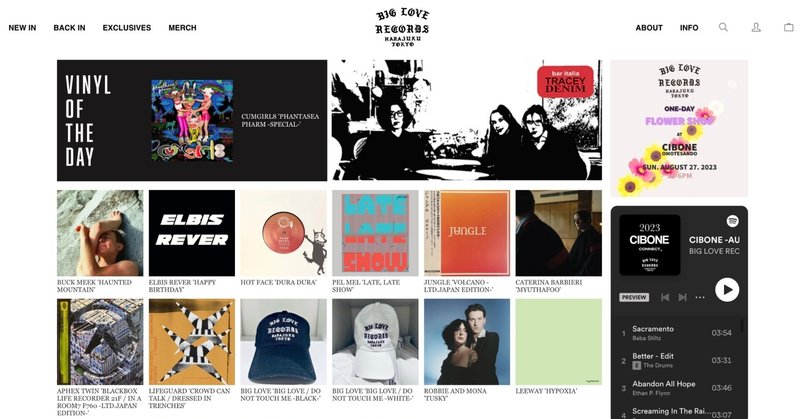Open the shopping bag cart icon

(x=788, y=27)
